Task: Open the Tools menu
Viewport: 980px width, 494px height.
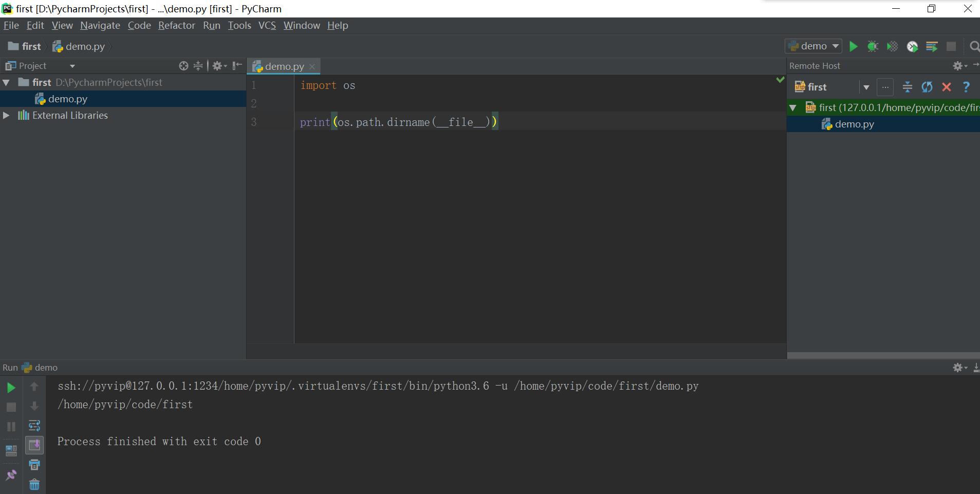Action: pos(239,25)
